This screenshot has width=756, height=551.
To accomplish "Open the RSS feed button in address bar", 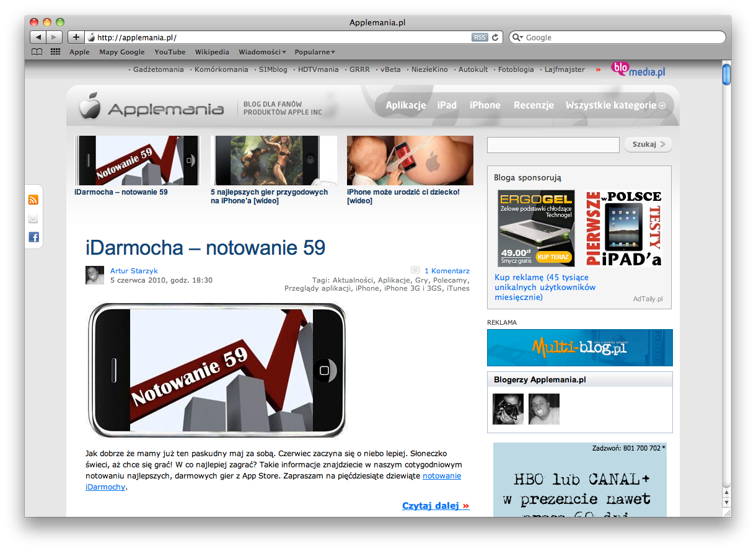I will click(480, 37).
